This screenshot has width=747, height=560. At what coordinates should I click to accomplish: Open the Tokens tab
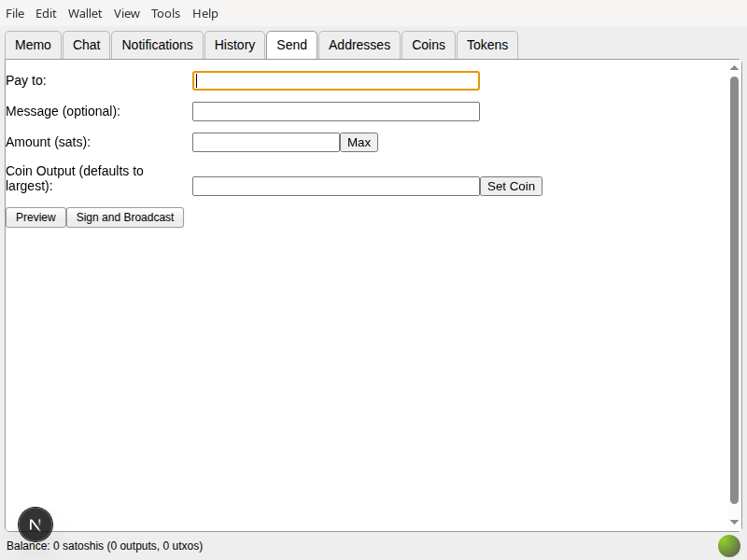[487, 45]
